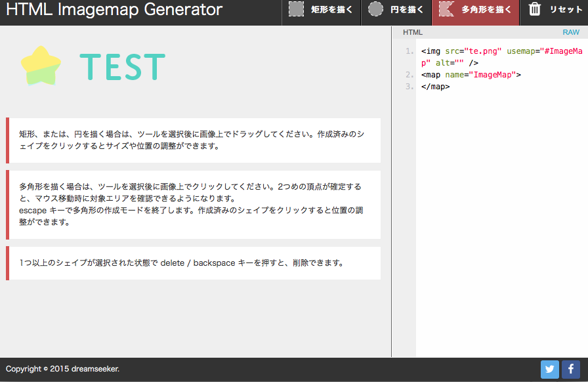
Task: Click code line number 1.
Action: point(409,51)
